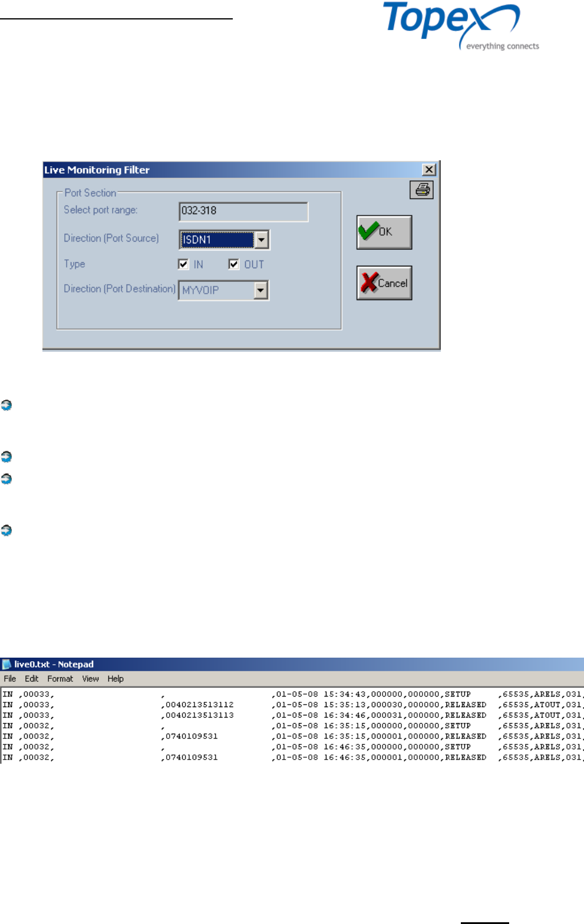
Task: Click the printer icon in Live Monitoring Filter
Action: [421, 190]
